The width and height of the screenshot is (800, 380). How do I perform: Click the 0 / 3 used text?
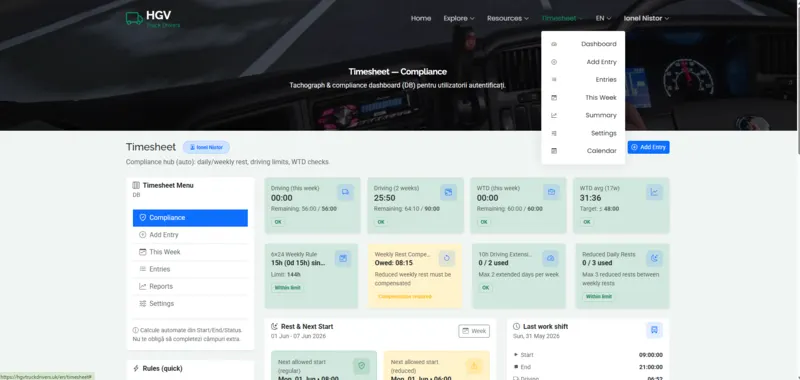coord(597,263)
